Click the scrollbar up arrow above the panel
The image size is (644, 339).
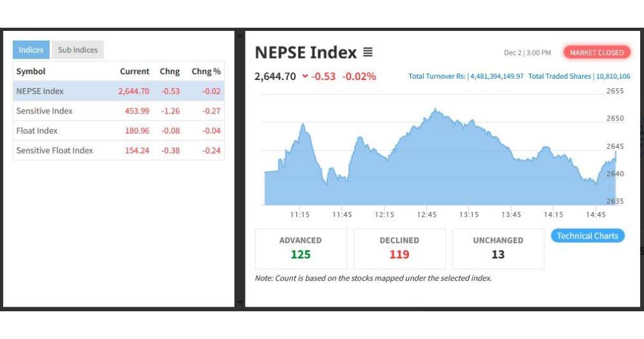240,34
